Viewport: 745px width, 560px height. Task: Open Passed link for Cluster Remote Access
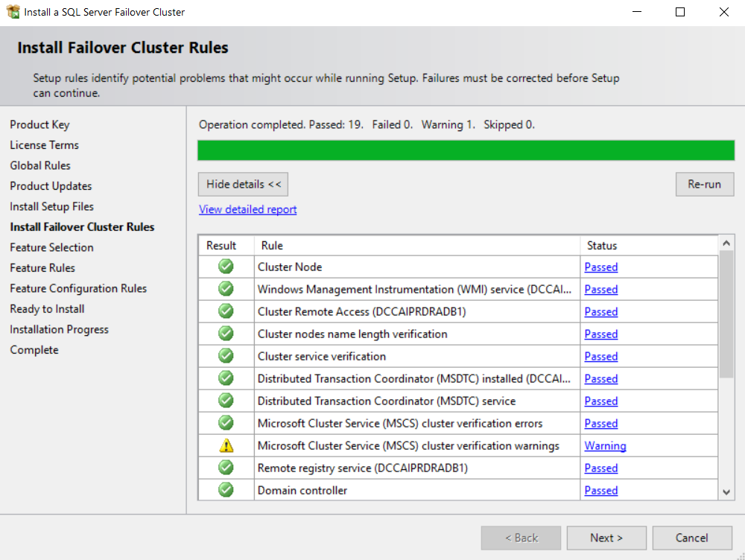click(x=601, y=311)
